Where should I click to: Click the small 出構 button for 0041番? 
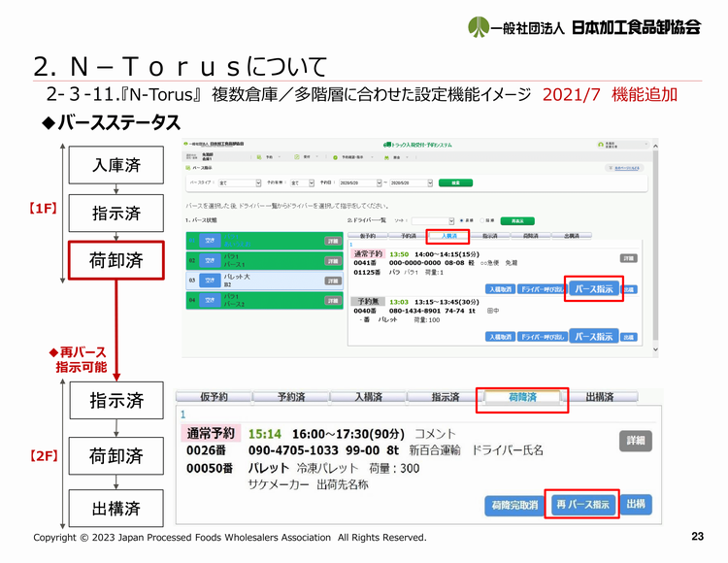coord(629,289)
